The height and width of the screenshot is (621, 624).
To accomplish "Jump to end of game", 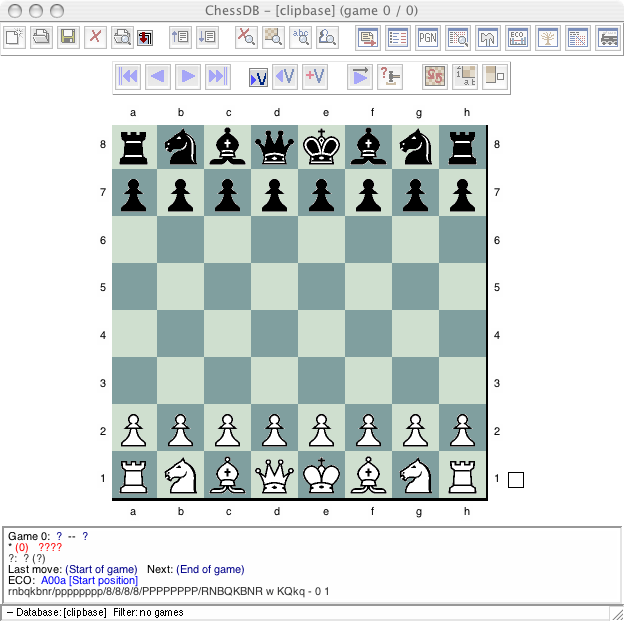I will click(218, 76).
